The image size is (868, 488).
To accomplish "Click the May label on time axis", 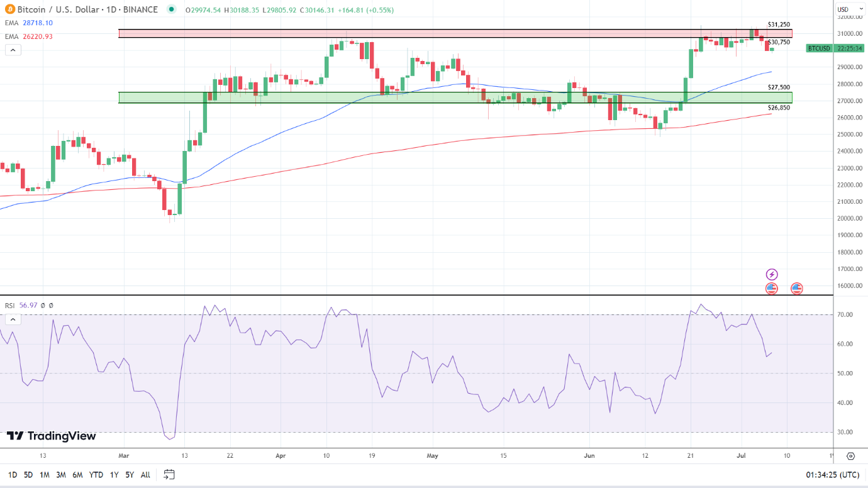I will 431,455.
